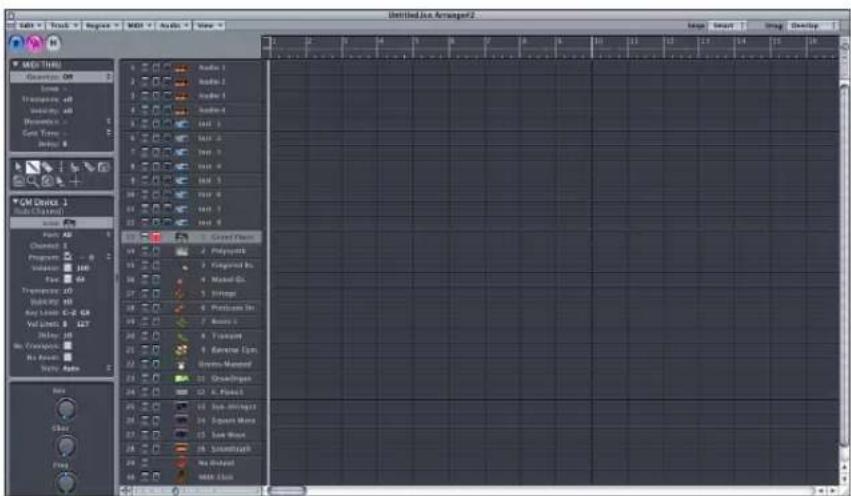Image resolution: width=851 pixels, height=496 pixels.
Task: Select the Fingered Bs. track name
Action: [232, 265]
